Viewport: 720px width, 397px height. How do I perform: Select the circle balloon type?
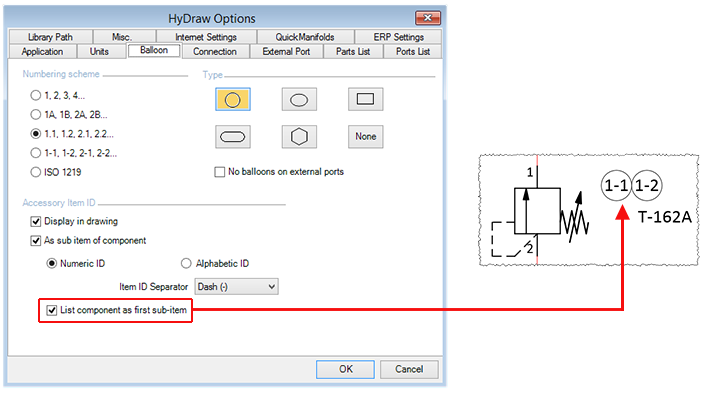tap(232, 100)
